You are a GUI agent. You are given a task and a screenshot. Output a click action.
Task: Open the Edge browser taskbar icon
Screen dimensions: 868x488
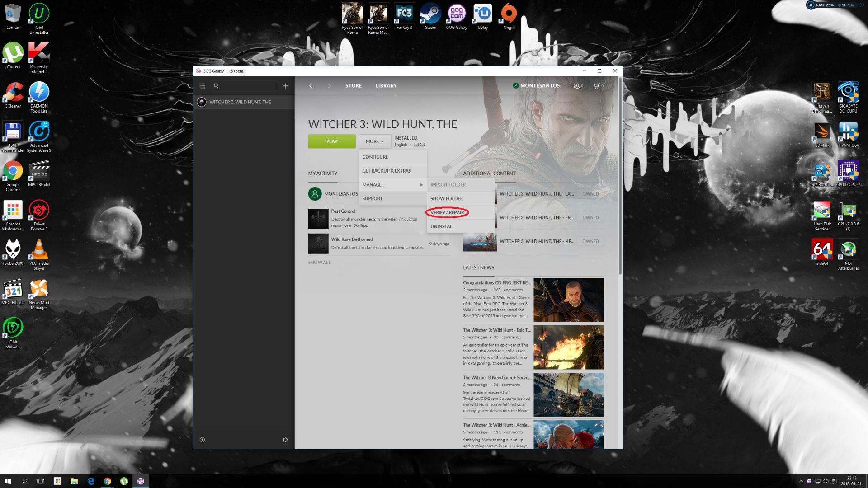[x=91, y=481]
